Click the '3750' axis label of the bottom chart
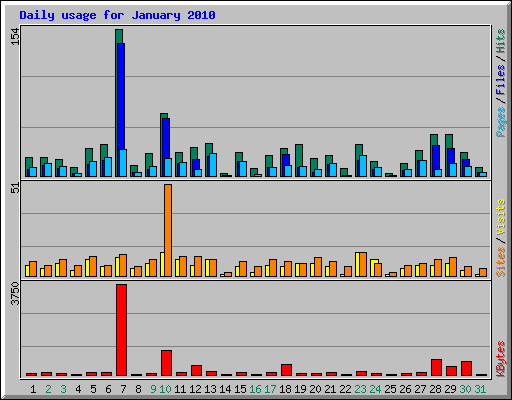Viewport: 512px width, 400px height. pos(15,294)
